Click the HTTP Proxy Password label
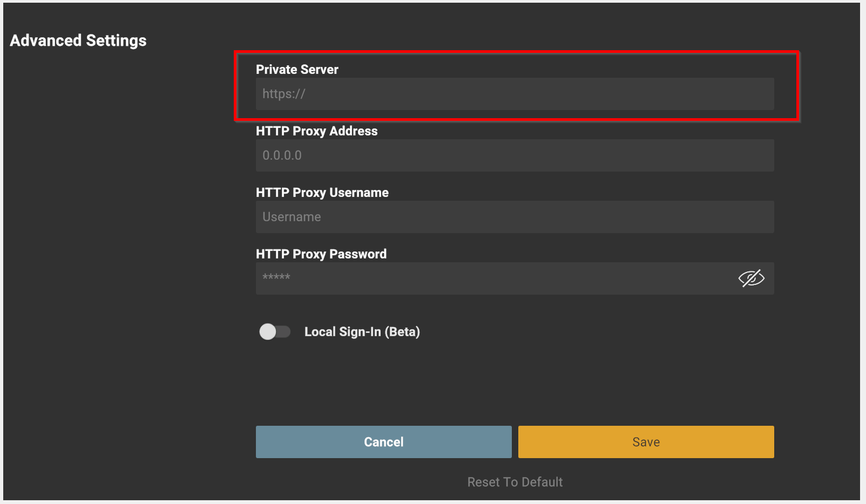The image size is (866, 504). (x=321, y=254)
